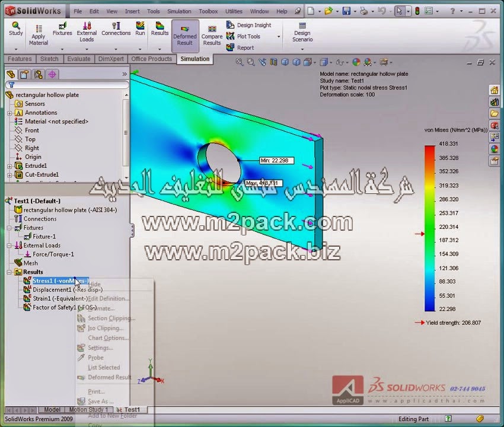The height and width of the screenshot is (427, 504).
Task: Select Fixture-1 in the study tree
Action: pyautogui.click(x=40, y=236)
